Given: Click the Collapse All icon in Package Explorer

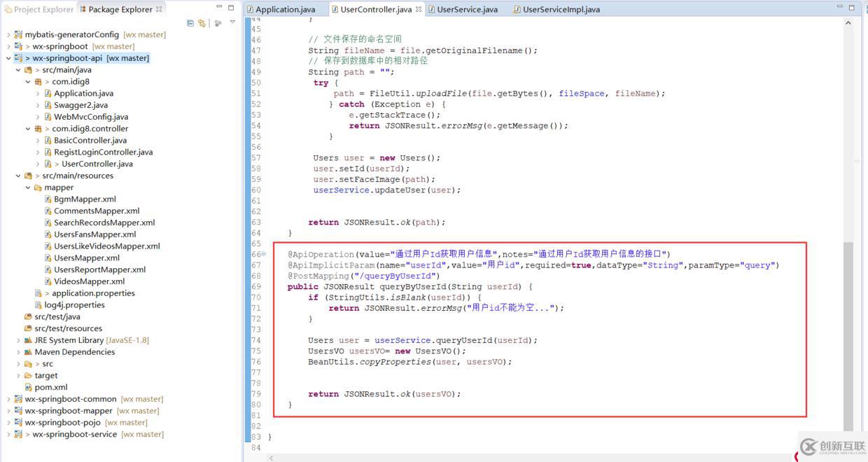Looking at the screenshot, I should point(190,23).
